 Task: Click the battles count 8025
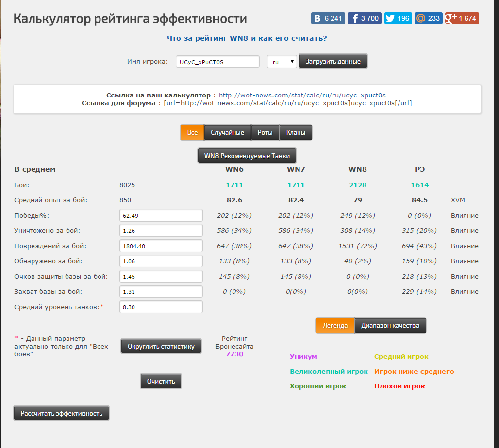click(127, 185)
